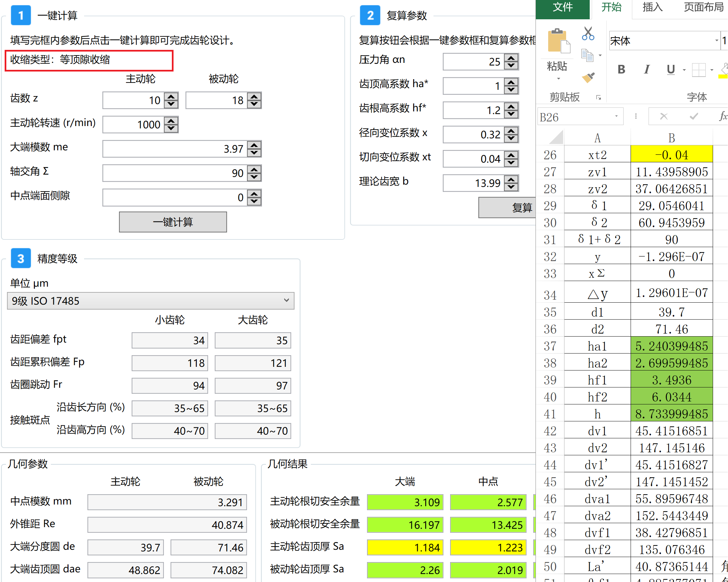
Task: Click the 一键计算 button
Action: pos(173,222)
